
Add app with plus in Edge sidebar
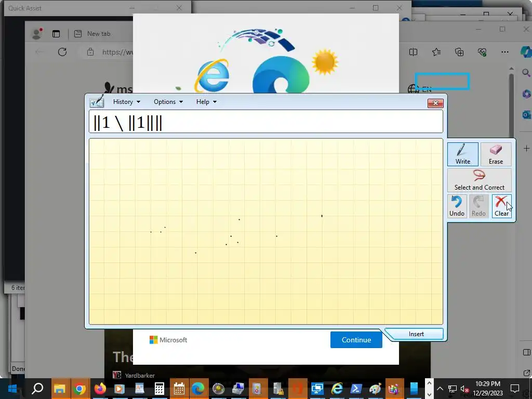(x=526, y=148)
